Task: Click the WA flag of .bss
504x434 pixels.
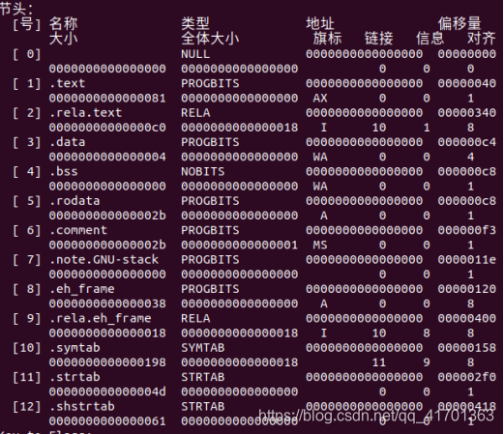Action: pyautogui.click(x=320, y=187)
